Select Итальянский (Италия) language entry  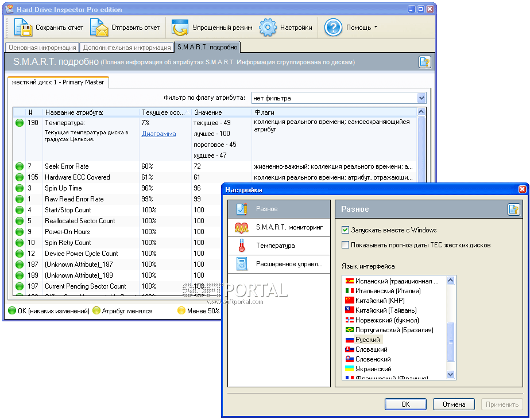tap(383, 290)
